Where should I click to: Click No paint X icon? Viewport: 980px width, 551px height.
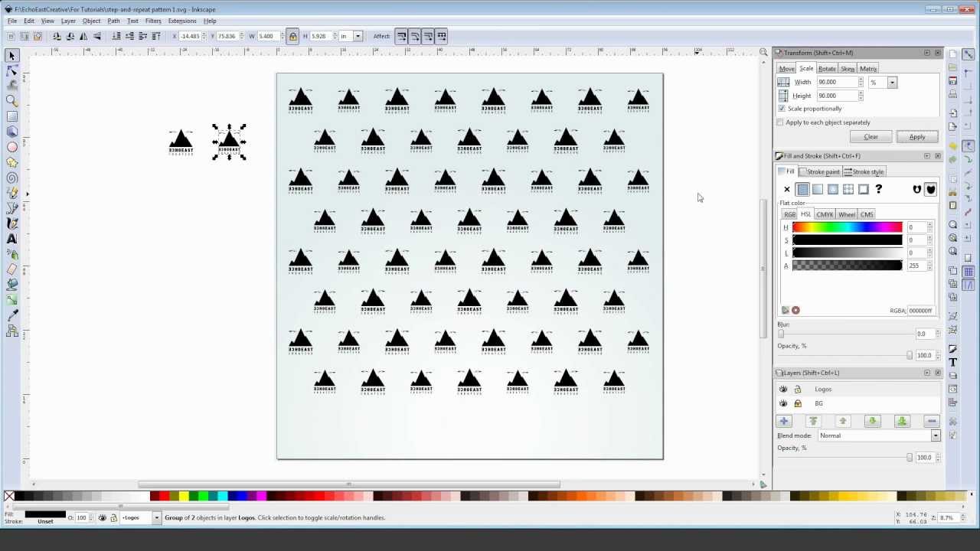(x=787, y=190)
